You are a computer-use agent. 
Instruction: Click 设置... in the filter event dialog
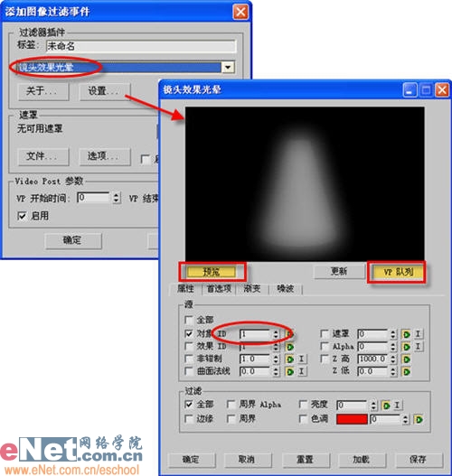(x=105, y=91)
